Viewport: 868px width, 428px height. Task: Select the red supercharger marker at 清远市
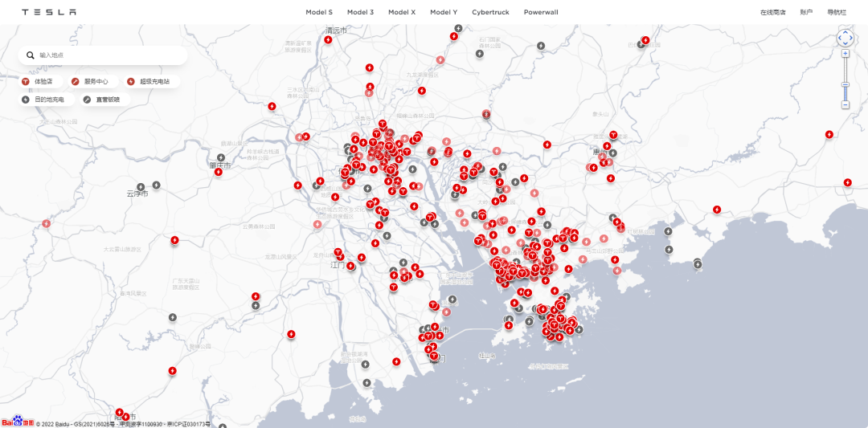[328, 40]
